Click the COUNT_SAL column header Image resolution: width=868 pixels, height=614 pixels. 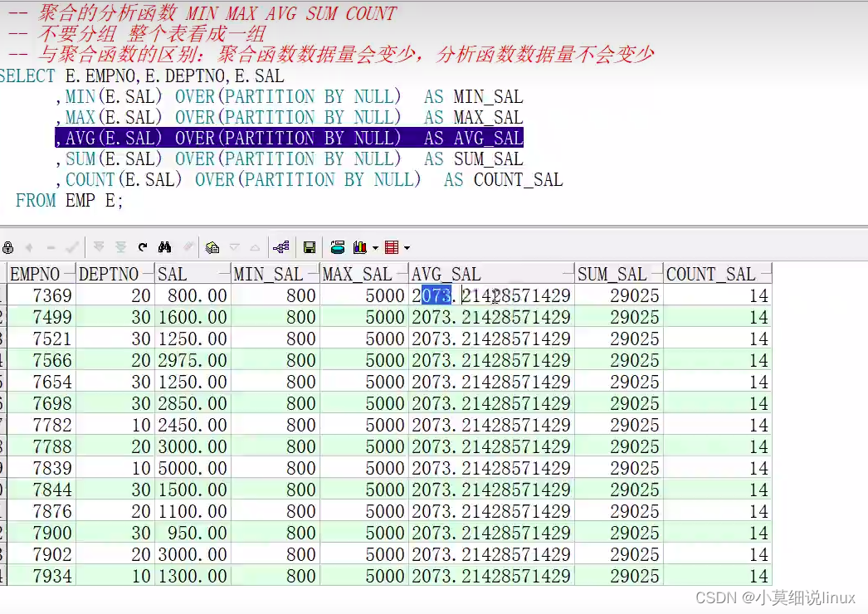(718, 274)
